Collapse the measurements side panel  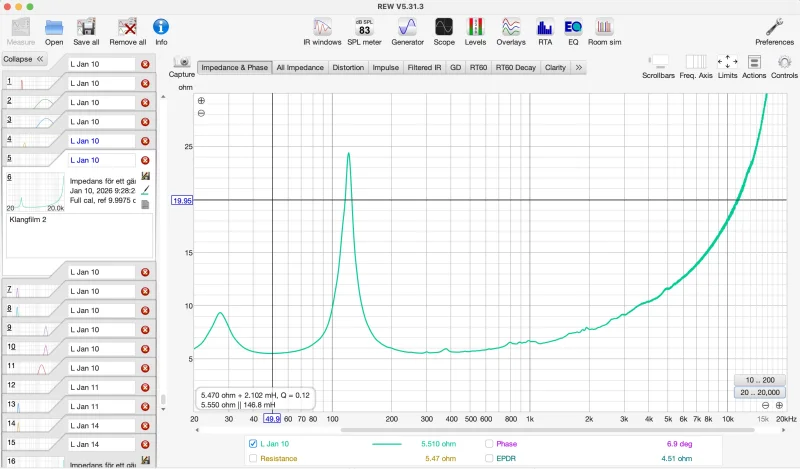[26, 59]
